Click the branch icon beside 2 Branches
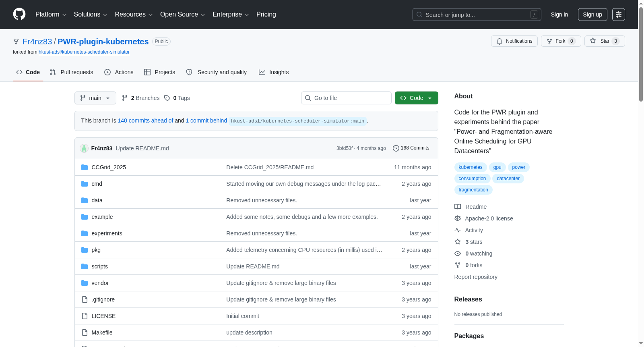This screenshot has width=644, height=347. pyautogui.click(x=125, y=98)
